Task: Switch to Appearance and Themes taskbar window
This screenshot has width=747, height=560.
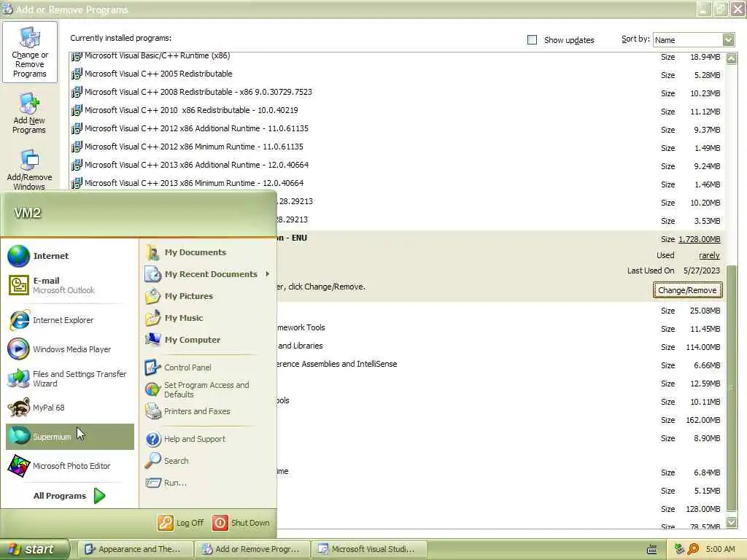Action: (x=135, y=549)
